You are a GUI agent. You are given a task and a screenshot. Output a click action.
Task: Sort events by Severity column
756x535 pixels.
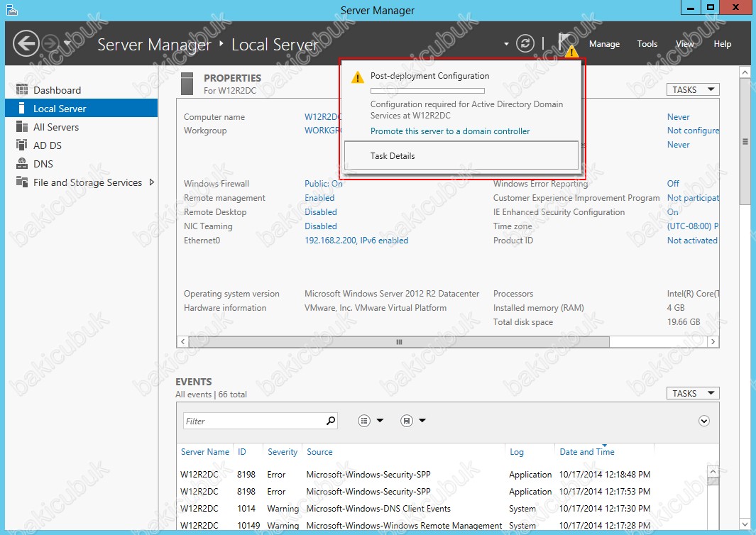283,451
